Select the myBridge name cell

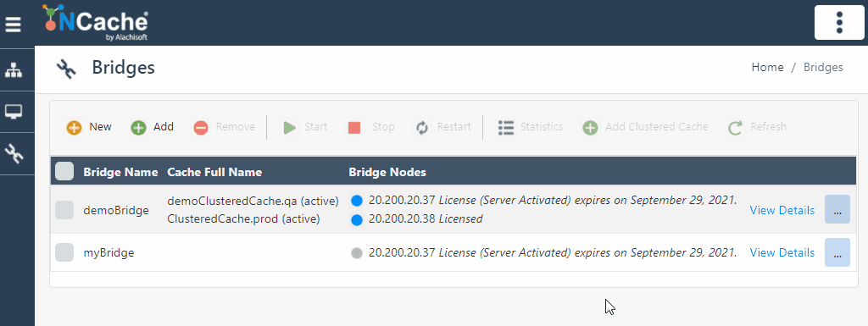point(109,252)
